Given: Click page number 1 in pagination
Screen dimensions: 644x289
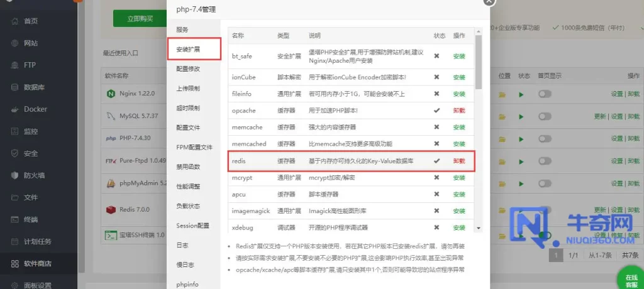Looking at the screenshot, I should pyautogui.click(x=556, y=255).
